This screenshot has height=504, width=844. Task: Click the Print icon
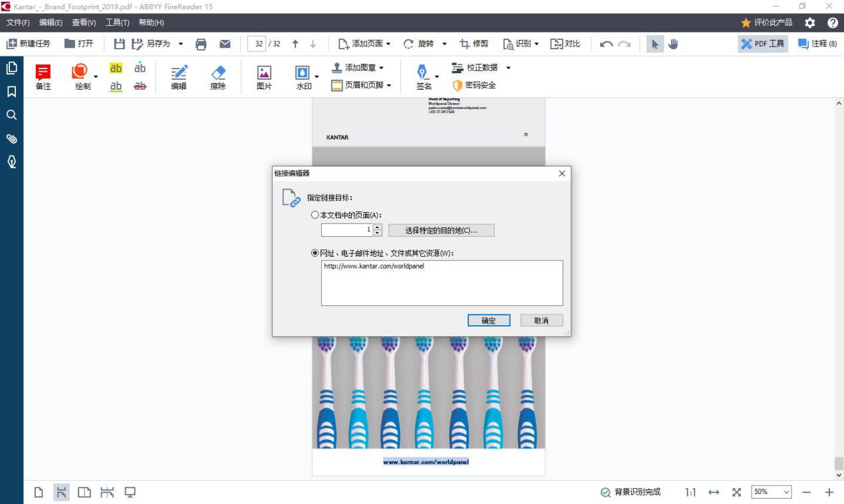tap(201, 44)
